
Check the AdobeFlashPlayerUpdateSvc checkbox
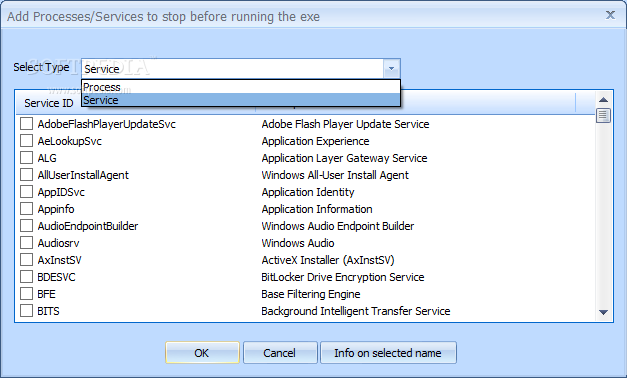[x=26, y=124]
